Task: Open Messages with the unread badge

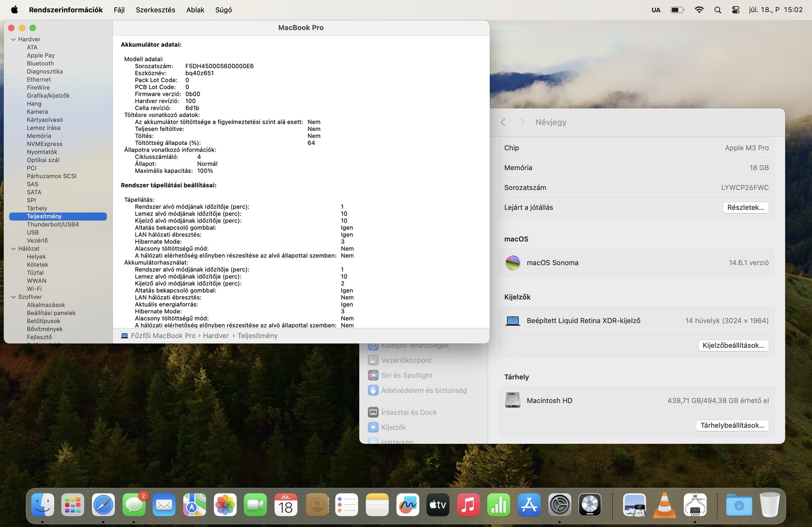Action: [x=134, y=504]
